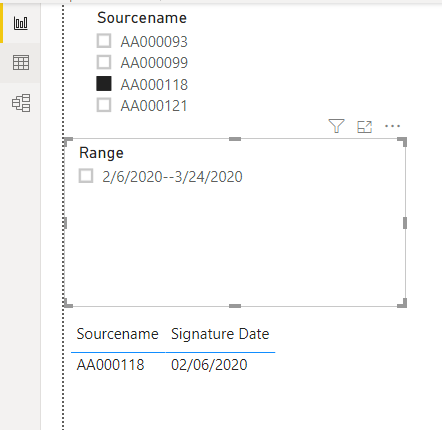Click the AA000121 label text

(154, 106)
